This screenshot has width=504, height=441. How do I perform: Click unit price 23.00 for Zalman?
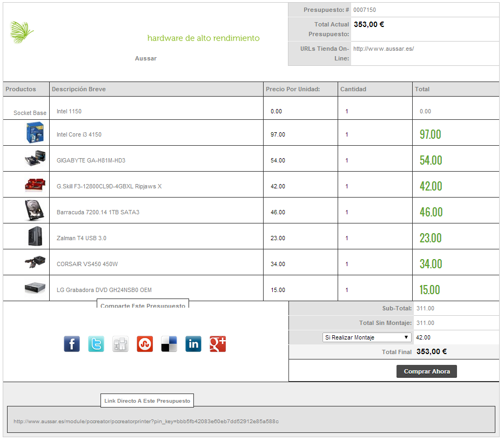tap(278, 238)
